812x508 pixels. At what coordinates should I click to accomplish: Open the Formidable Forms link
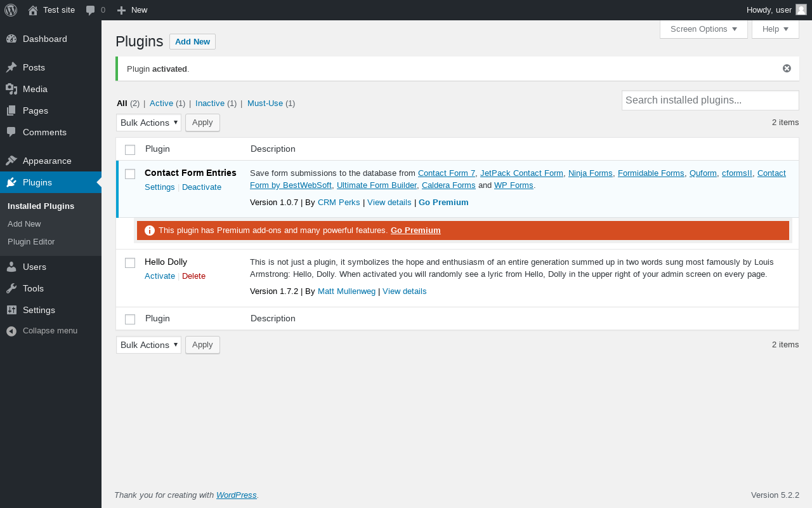click(651, 173)
